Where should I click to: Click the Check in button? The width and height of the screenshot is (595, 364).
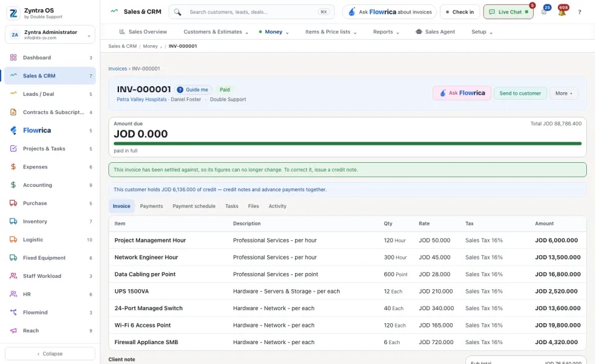[460, 12]
